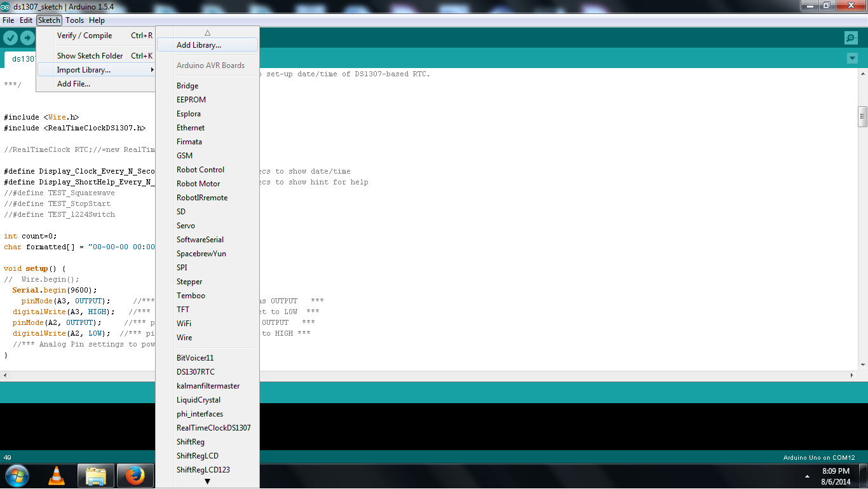Select Show Sketch Folder
Screen dimensions: 868x489
89,55
